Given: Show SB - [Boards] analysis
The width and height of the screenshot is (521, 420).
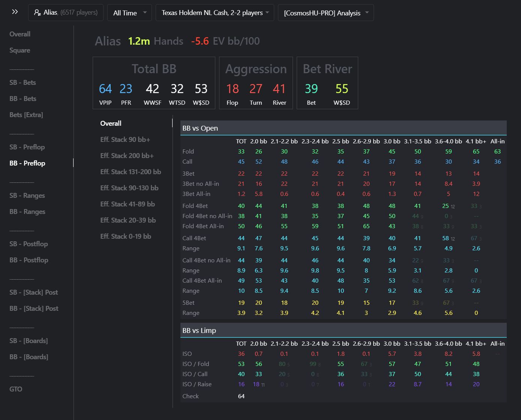Looking at the screenshot, I should [x=29, y=341].
